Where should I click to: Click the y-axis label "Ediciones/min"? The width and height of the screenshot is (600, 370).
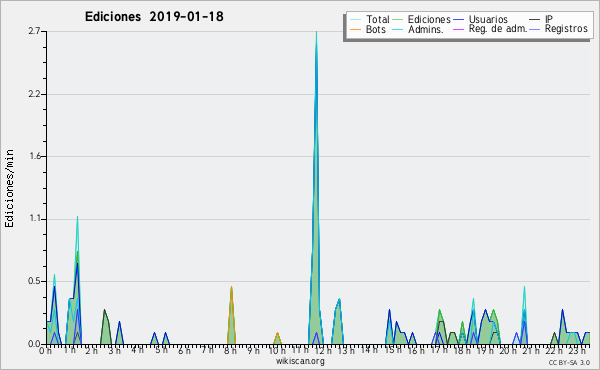(x=9, y=188)
